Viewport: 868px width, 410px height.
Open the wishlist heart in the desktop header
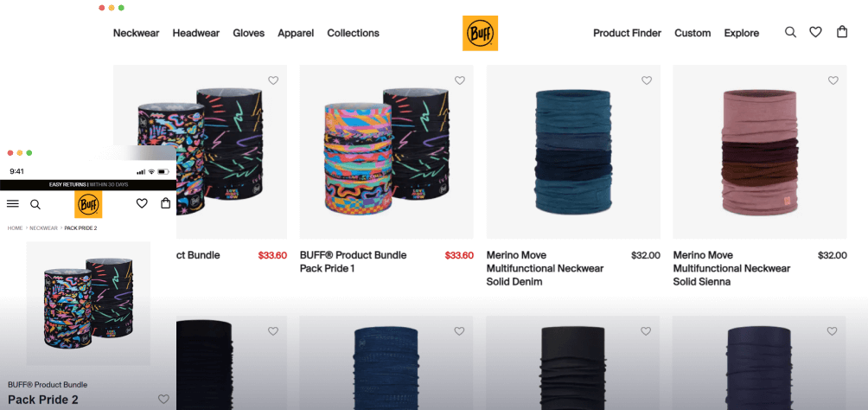815,32
